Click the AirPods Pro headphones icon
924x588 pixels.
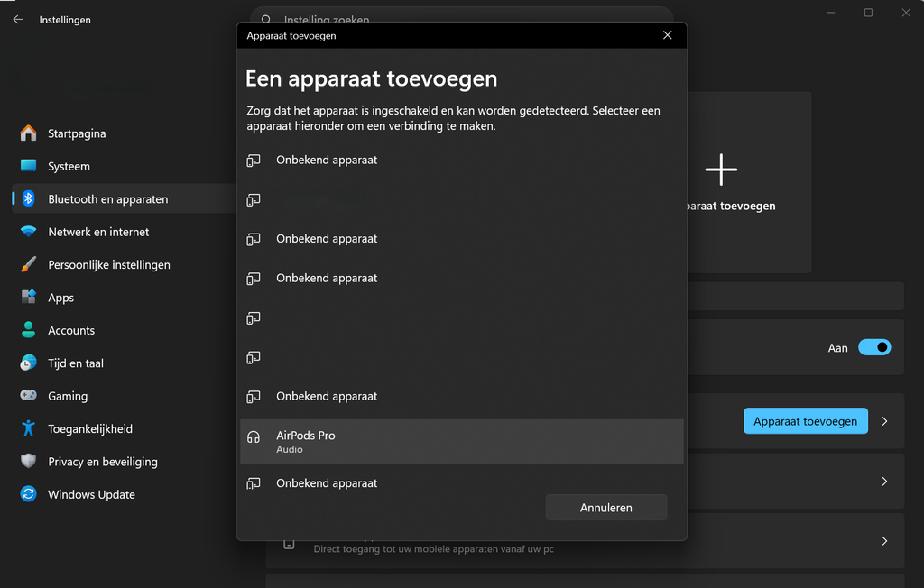[254, 437]
